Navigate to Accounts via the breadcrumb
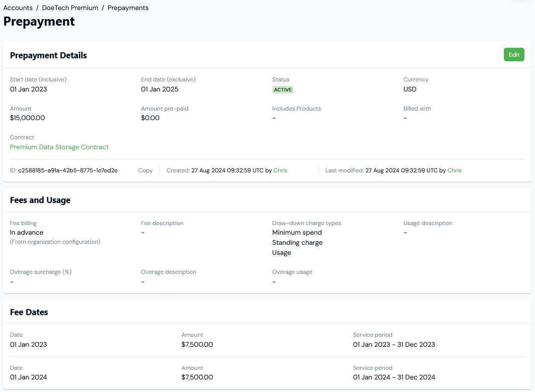This screenshot has width=535, height=392. (x=18, y=8)
